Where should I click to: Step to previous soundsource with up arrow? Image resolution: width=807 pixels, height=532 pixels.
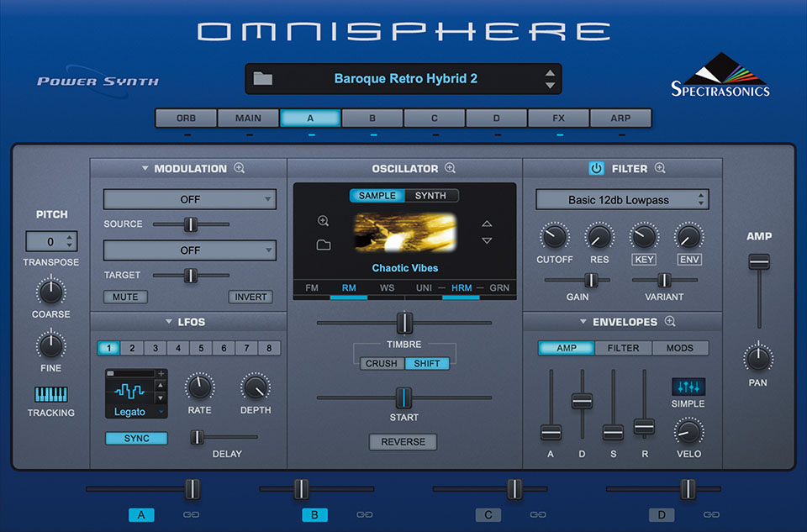(x=487, y=224)
